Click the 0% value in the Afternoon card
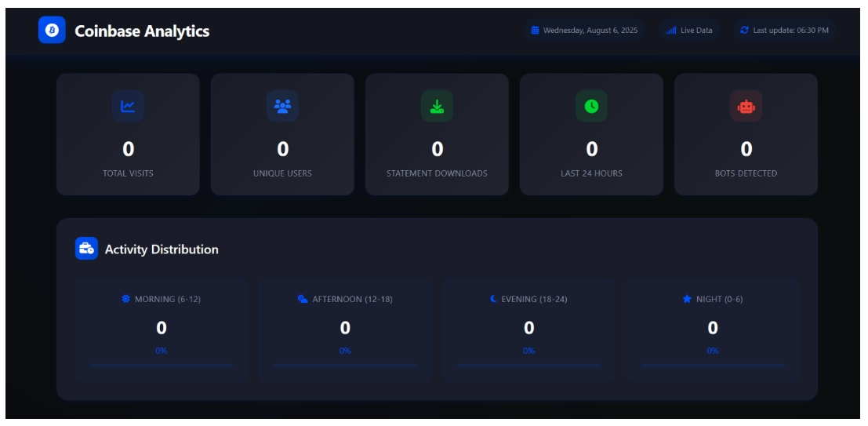Screen dimensions: 868x426 coord(345,351)
